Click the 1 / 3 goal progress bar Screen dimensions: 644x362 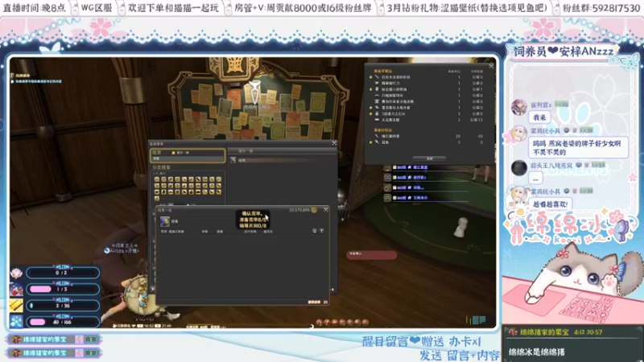(x=63, y=289)
